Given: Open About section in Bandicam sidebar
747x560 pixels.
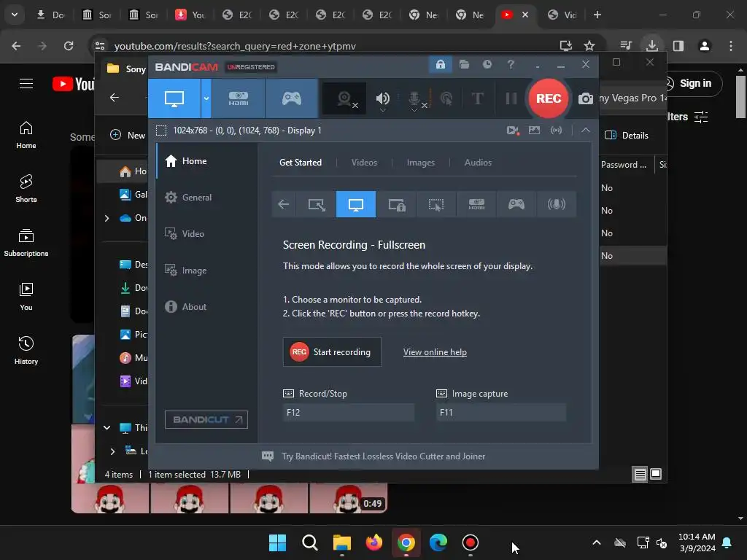Looking at the screenshot, I should (206, 307).
